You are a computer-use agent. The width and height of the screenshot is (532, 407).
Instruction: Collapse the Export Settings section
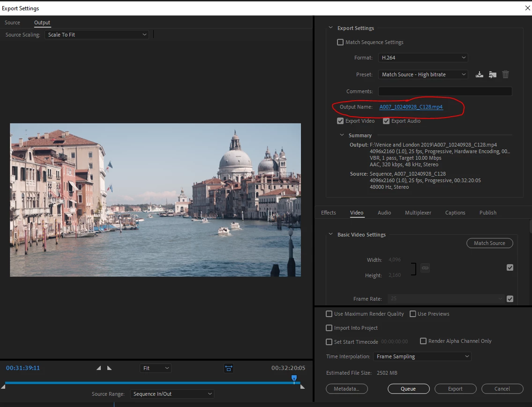(330, 28)
